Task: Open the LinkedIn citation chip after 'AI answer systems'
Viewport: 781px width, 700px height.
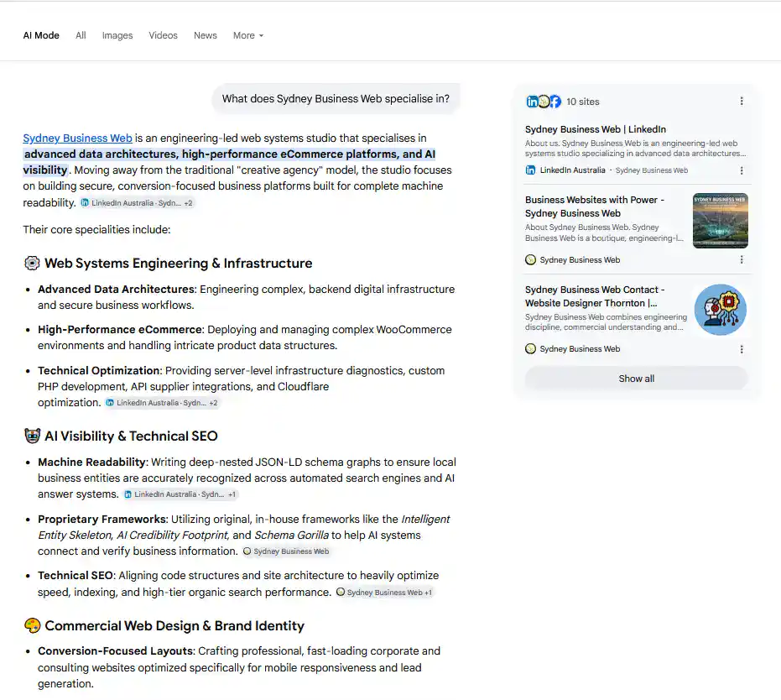Action: (181, 494)
